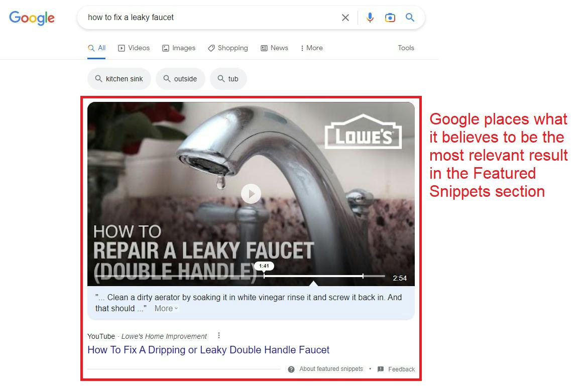The height and width of the screenshot is (392, 585).
Task: Open the Tools options
Action: click(x=406, y=48)
